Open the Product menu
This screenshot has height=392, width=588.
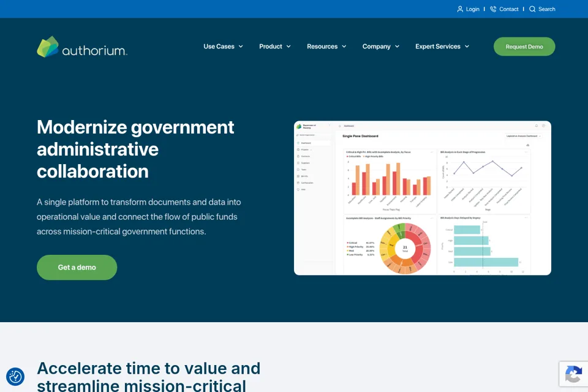[x=270, y=47]
